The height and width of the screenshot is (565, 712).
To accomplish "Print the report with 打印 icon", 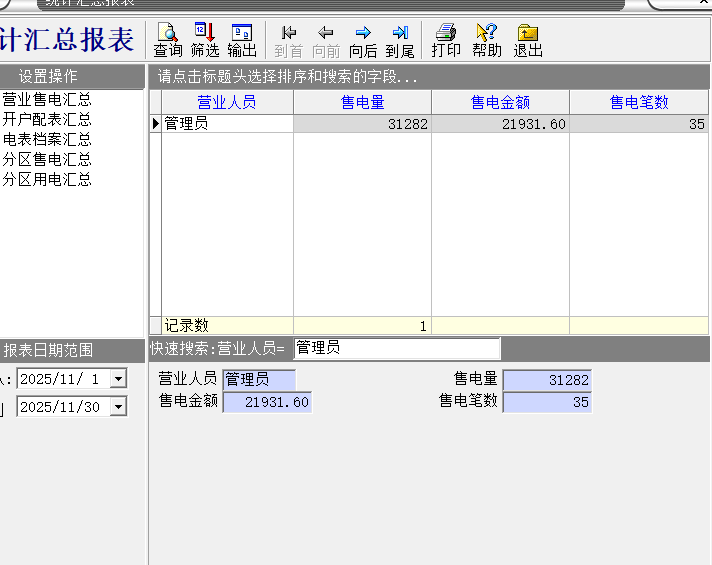I will pos(446,40).
